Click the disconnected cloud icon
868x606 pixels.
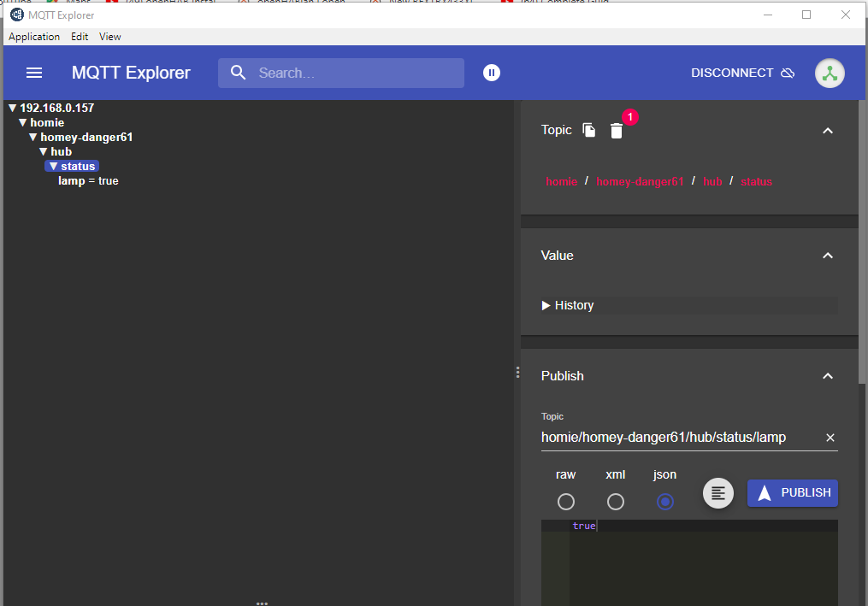[x=788, y=73]
